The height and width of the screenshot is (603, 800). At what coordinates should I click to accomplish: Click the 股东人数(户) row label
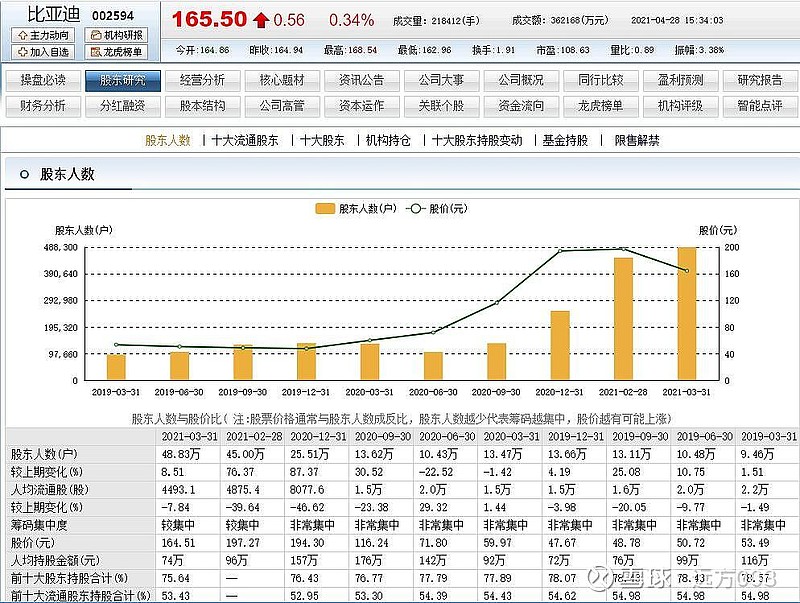tap(44, 454)
